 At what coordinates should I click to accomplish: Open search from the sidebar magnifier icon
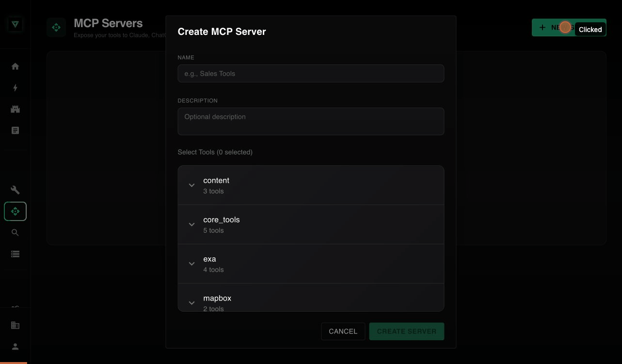pyautogui.click(x=15, y=233)
